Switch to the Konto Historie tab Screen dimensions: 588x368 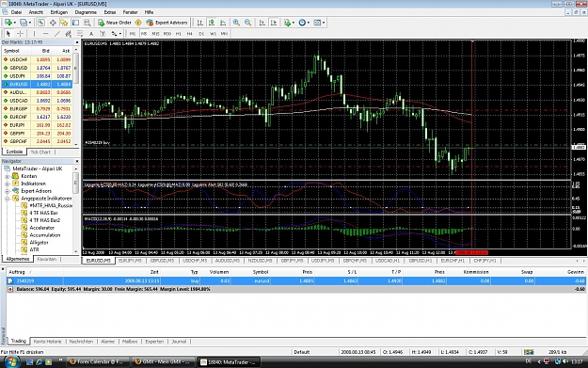click(x=47, y=342)
